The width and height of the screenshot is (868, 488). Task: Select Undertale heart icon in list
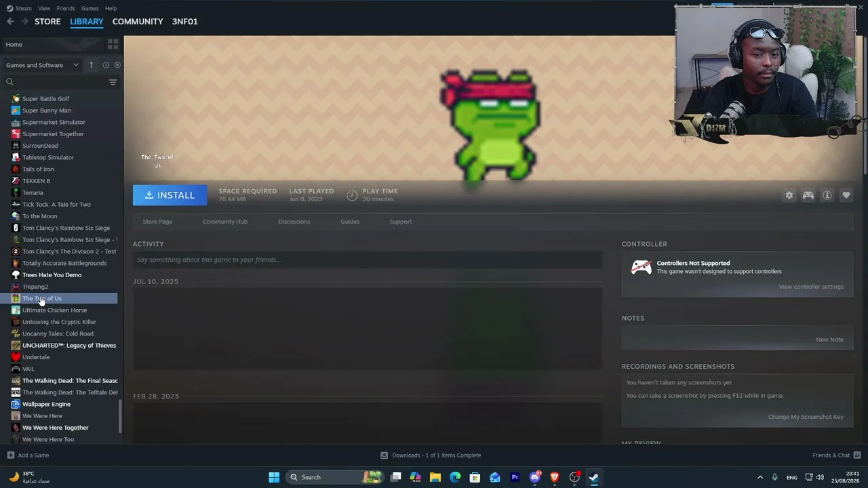(x=16, y=357)
